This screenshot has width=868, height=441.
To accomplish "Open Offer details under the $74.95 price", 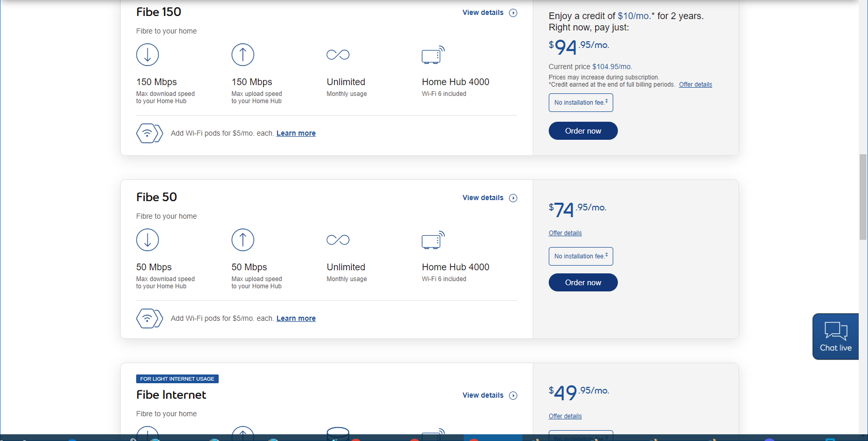I will pos(565,233).
